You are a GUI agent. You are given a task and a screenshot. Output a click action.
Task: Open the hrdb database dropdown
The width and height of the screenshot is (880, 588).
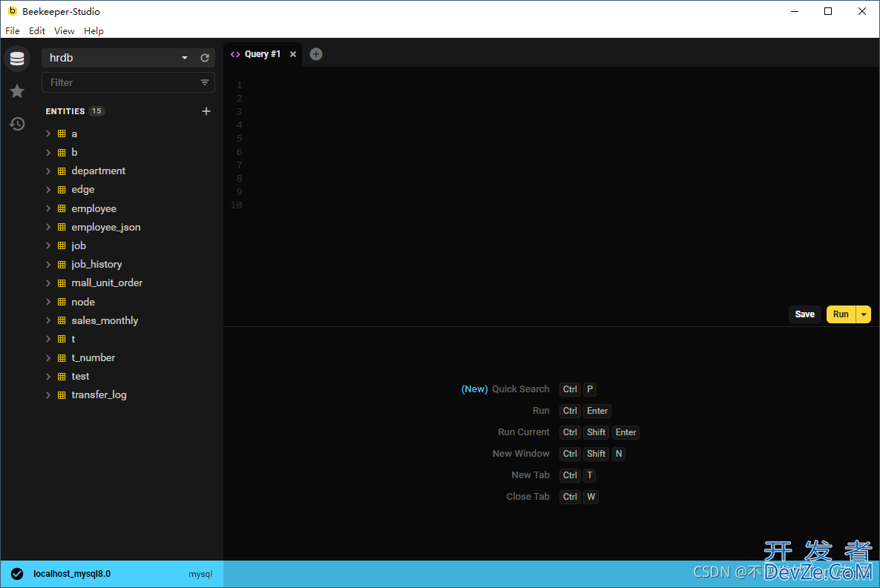[185, 58]
